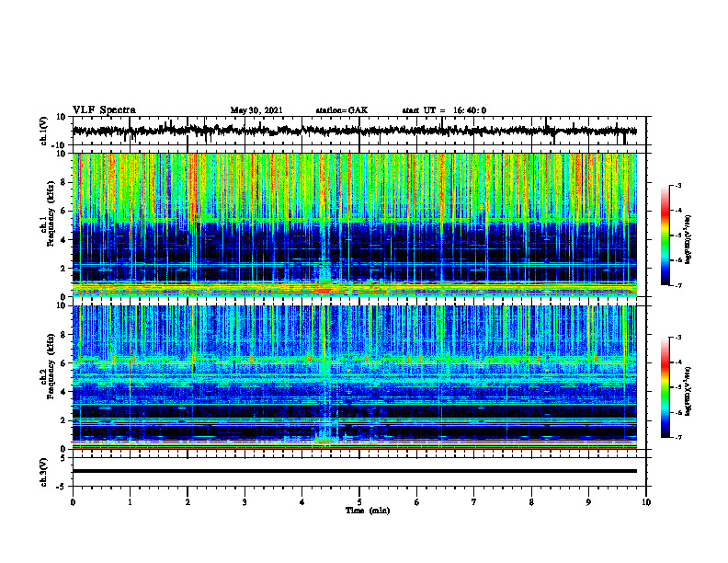Click the "-10" tick on ch.1(V) axis
This screenshot has height=563, width=728.
coord(60,145)
